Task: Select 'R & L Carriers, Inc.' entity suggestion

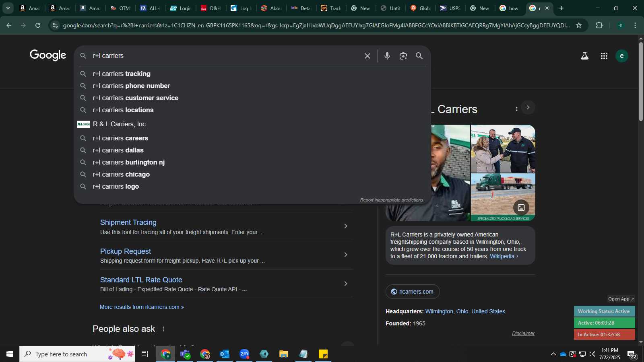Action: 252,124
